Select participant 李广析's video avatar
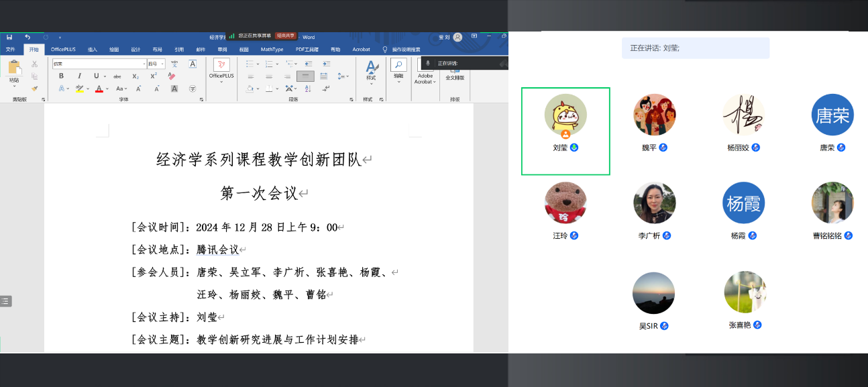The height and width of the screenshot is (387, 868). pos(654,203)
